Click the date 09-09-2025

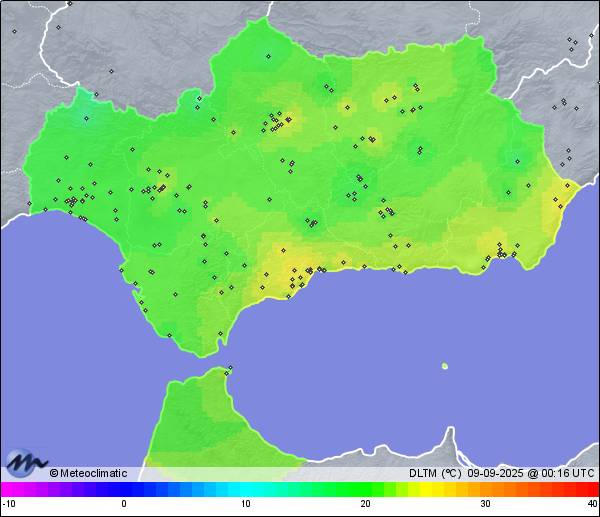pos(495,473)
